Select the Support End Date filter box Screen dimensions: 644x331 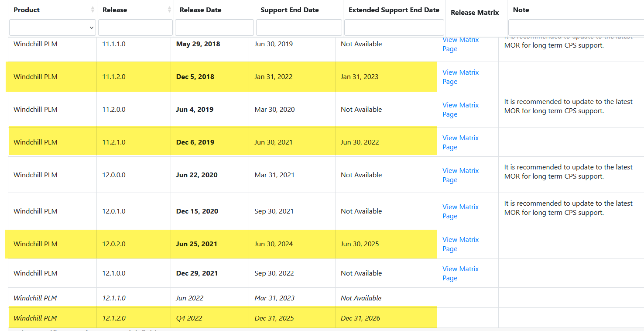click(299, 28)
